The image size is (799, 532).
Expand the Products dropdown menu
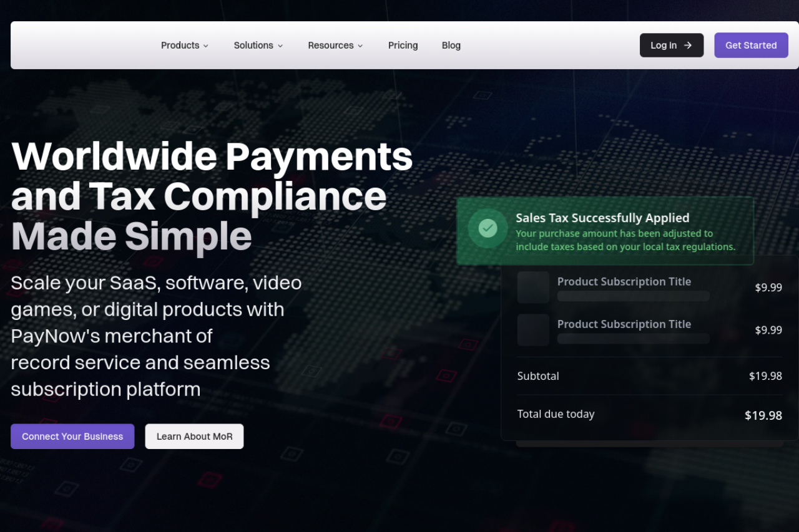185,46
